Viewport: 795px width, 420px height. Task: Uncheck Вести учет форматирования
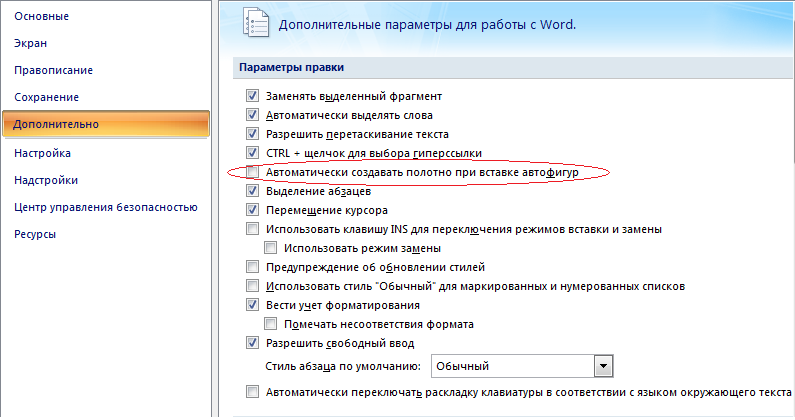coord(252,304)
